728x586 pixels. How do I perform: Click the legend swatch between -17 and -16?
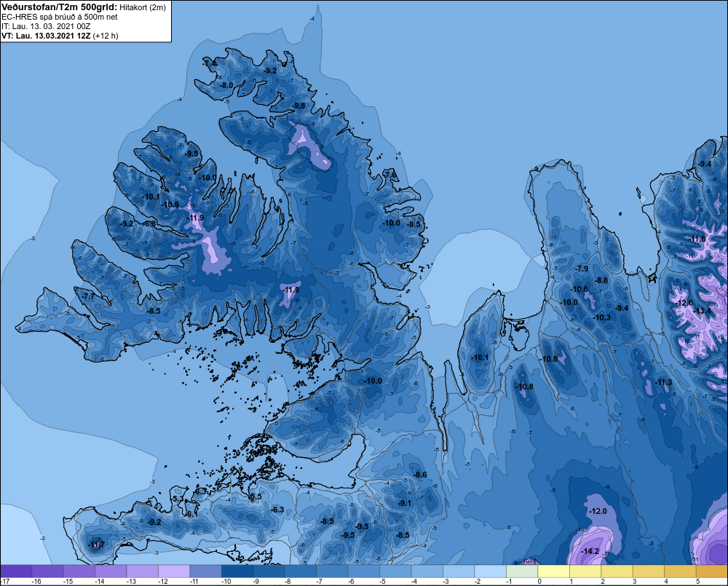coord(16,571)
